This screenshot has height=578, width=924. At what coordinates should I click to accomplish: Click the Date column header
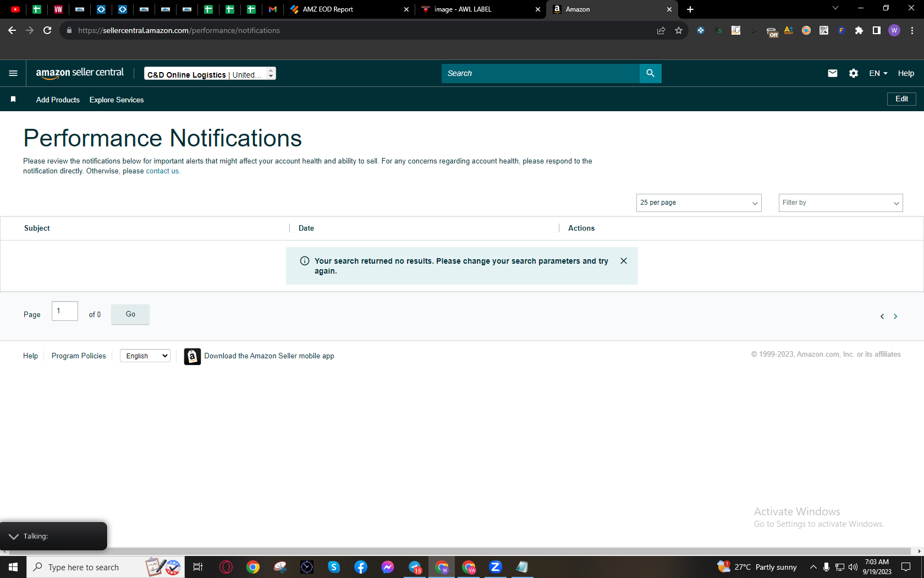306,228
